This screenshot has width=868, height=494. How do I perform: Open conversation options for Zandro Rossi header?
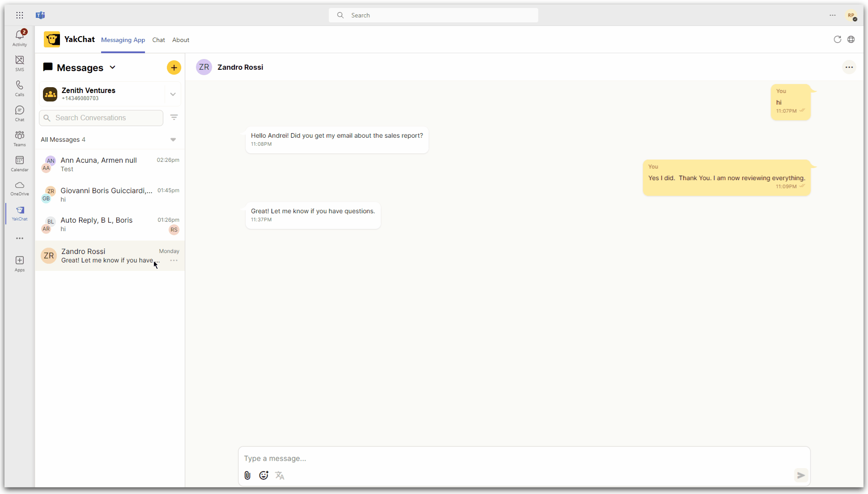pos(849,67)
